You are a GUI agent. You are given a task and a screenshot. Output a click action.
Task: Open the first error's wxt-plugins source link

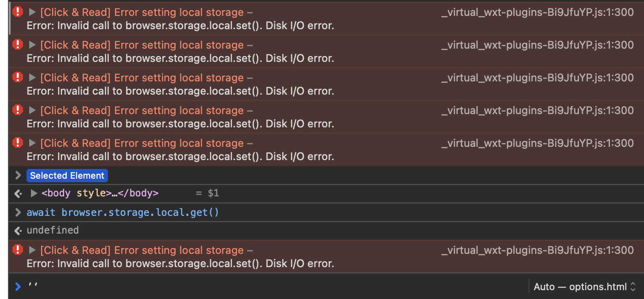(x=537, y=12)
